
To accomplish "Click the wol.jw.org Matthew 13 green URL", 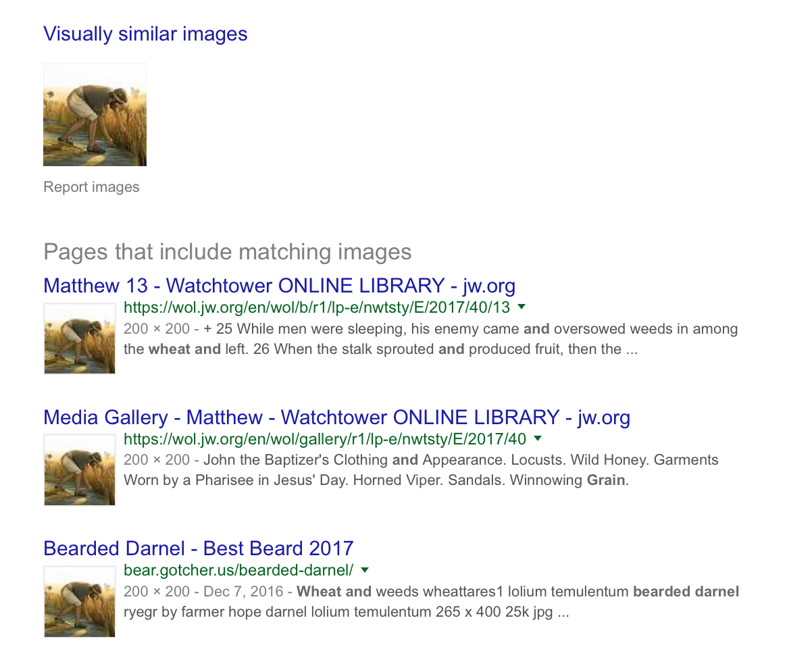I will 317,307.
